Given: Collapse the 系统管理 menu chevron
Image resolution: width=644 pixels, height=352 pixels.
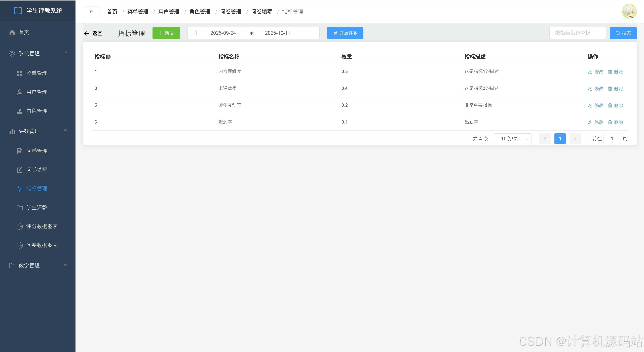Looking at the screenshot, I should (66, 53).
